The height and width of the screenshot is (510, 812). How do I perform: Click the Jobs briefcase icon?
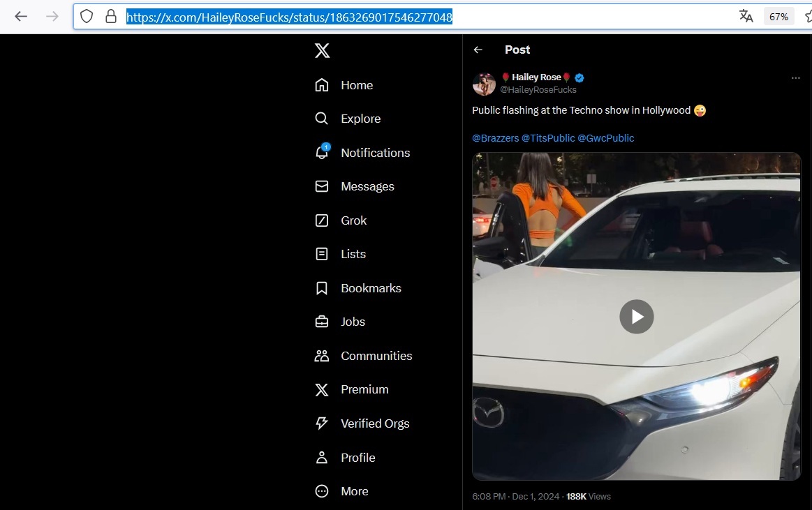point(322,322)
